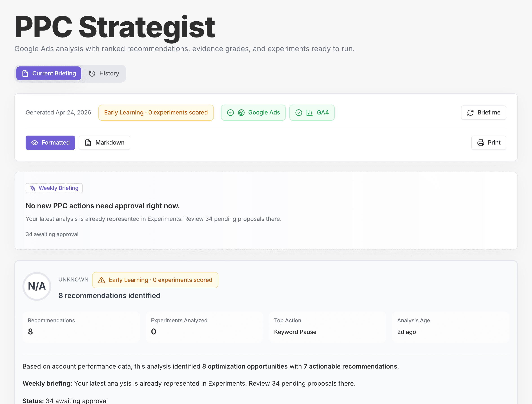The width and height of the screenshot is (532, 404).
Task: Click the Early Learning experiments scored badge
Action: click(x=156, y=112)
